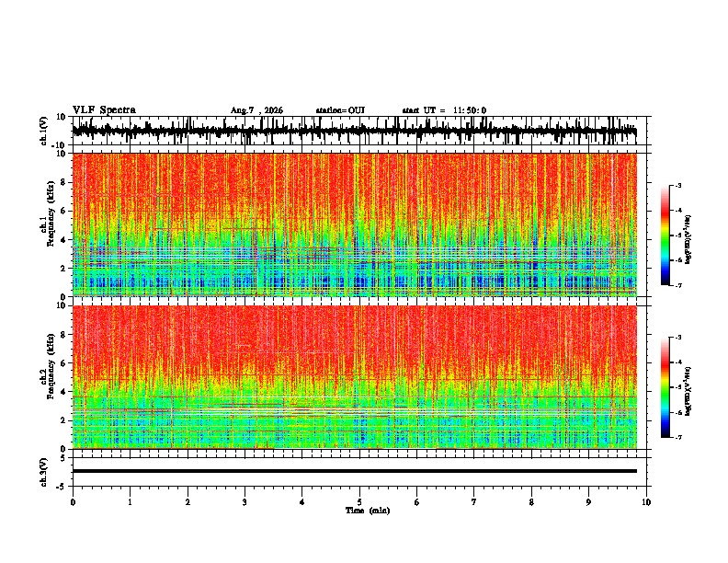This screenshot has height=563, width=728.
Task: Click the time axis tick label "4"
Action: (302, 502)
